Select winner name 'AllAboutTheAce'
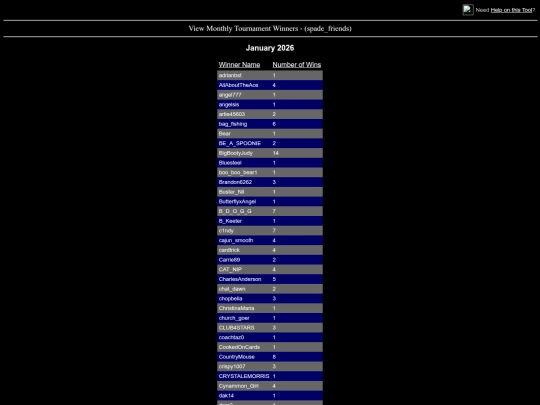This screenshot has width=540, height=405. coord(238,85)
